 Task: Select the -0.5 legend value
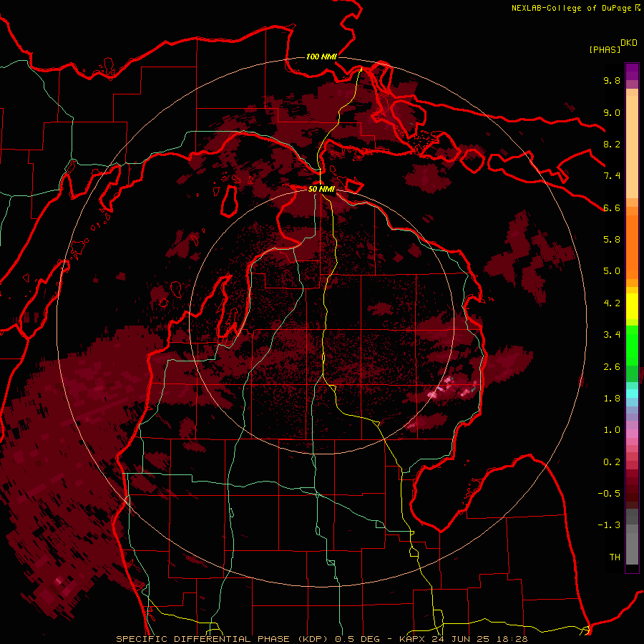point(609,494)
